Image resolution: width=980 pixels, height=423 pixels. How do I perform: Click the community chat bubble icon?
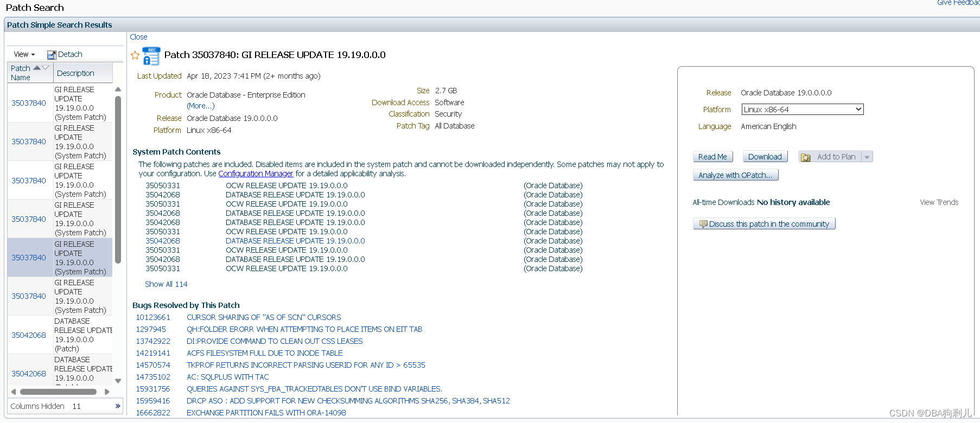(x=703, y=224)
